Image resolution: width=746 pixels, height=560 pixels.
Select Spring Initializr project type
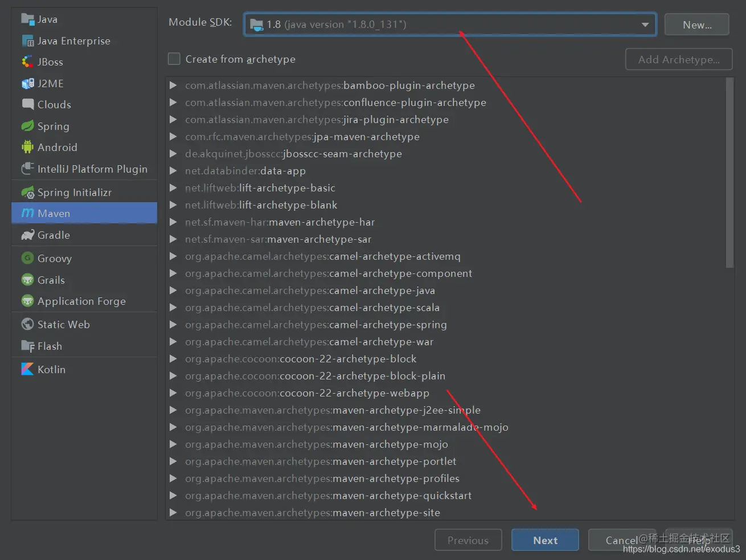click(84, 193)
